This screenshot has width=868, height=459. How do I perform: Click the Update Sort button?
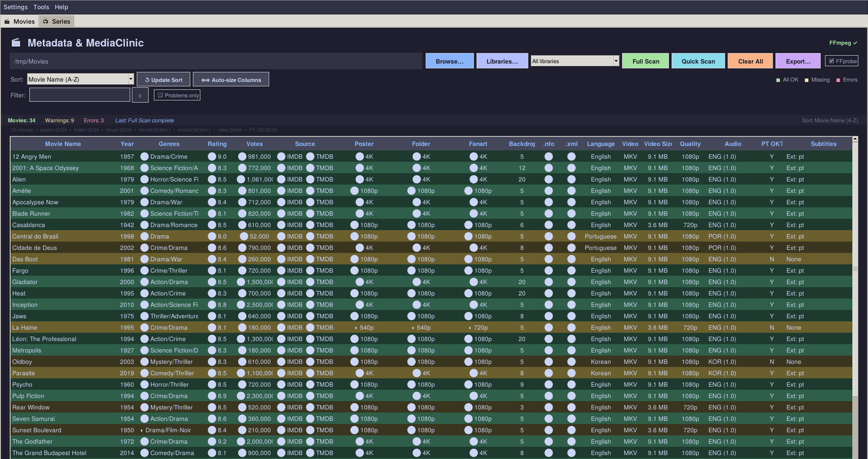[x=164, y=80]
